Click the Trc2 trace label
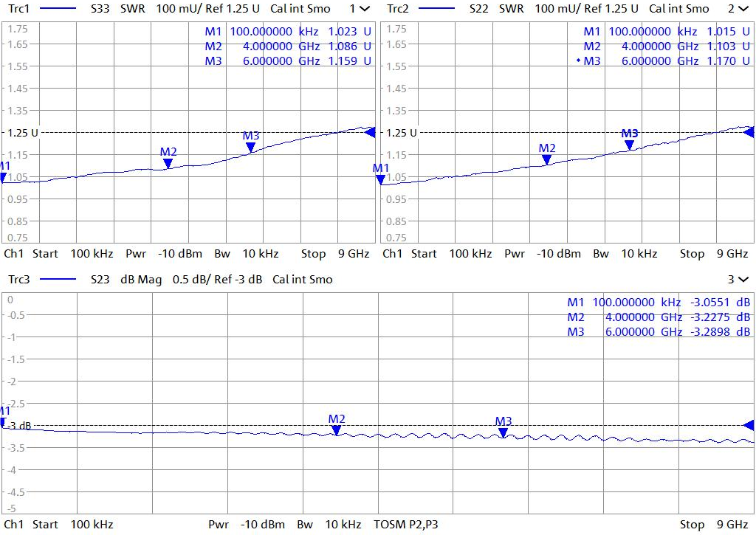The height and width of the screenshot is (535, 756). tap(397, 9)
